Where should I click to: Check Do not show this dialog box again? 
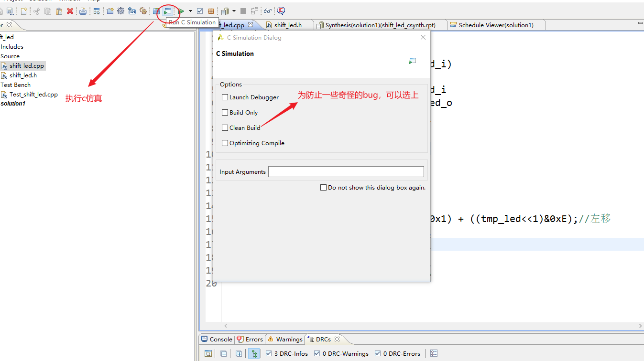pyautogui.click(x=324, y=188)
